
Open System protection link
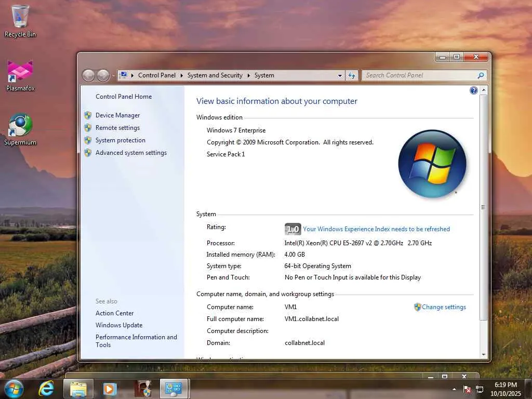(120, 140)
